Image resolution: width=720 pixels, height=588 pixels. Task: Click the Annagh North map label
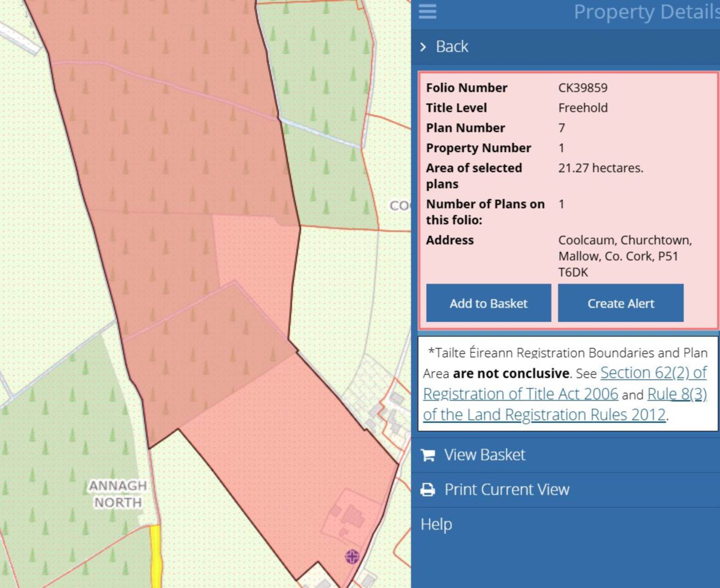coord(117,494)
